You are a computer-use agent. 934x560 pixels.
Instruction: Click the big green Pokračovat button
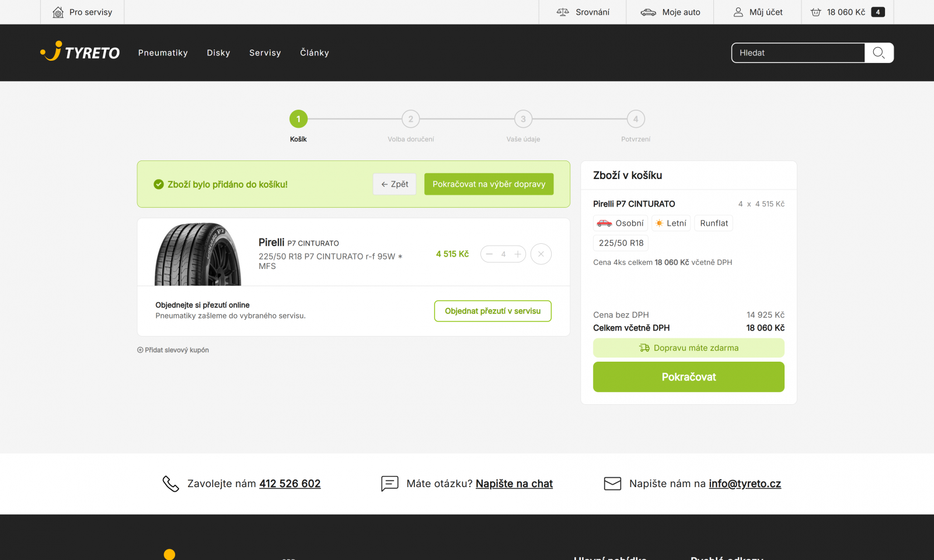coord(689,377)
